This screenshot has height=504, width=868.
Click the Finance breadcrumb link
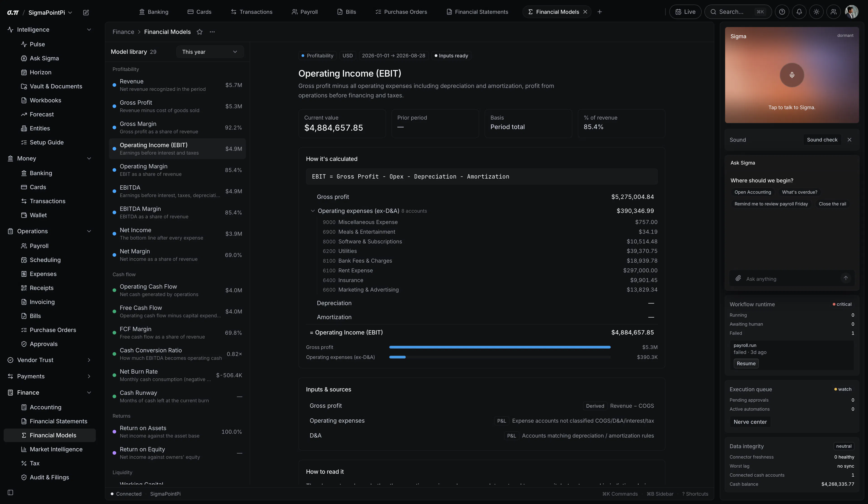click(x=123, y=32)
